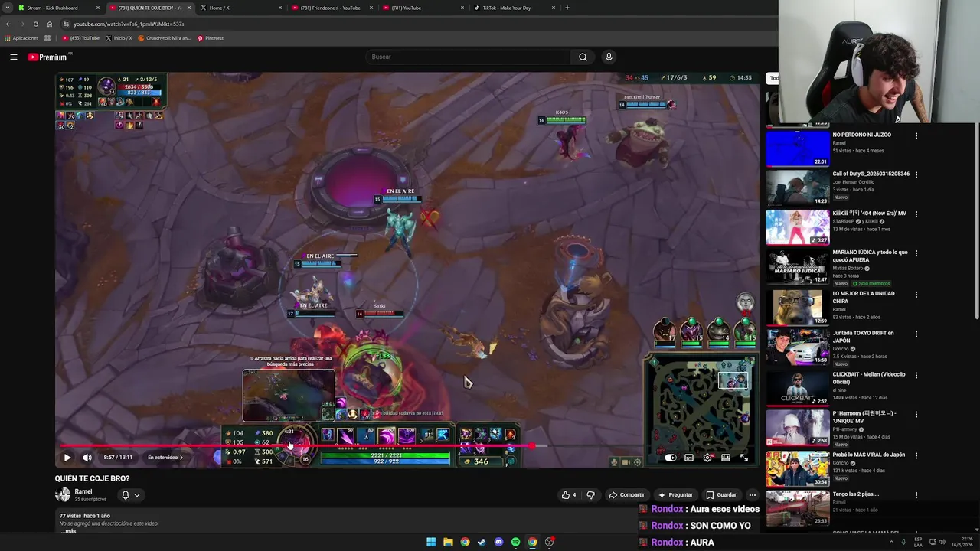This screenshot has width=980, height=551.
Task: Mute the video with the speaker button
Action: [87, 458]
